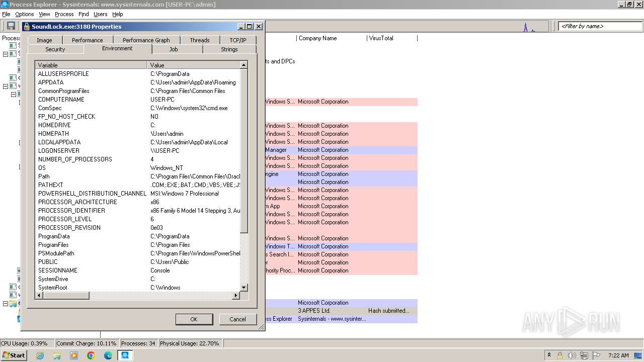The height and width of the screenshot is (362, 644).
Task: Click the environment list scroll down arrow
Action: (x=244, y=288)
